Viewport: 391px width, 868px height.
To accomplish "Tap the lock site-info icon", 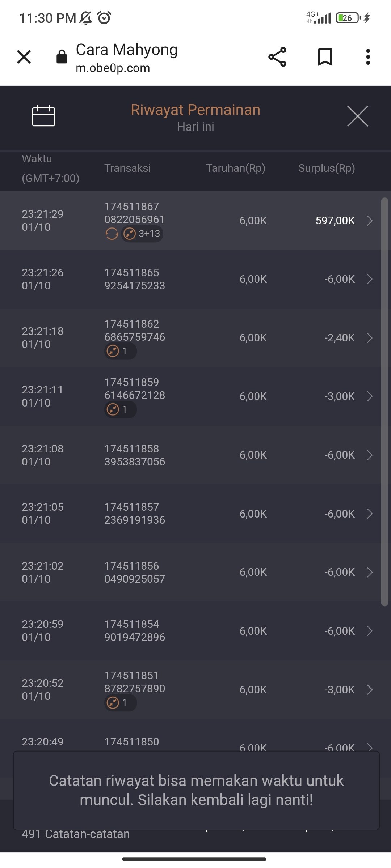I will [x=62, y=57].
